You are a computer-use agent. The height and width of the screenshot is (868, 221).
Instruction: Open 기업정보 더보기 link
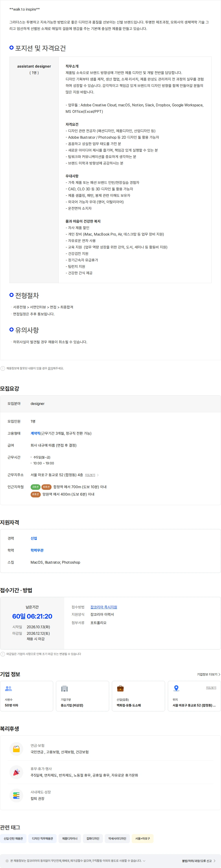(209, 674)
